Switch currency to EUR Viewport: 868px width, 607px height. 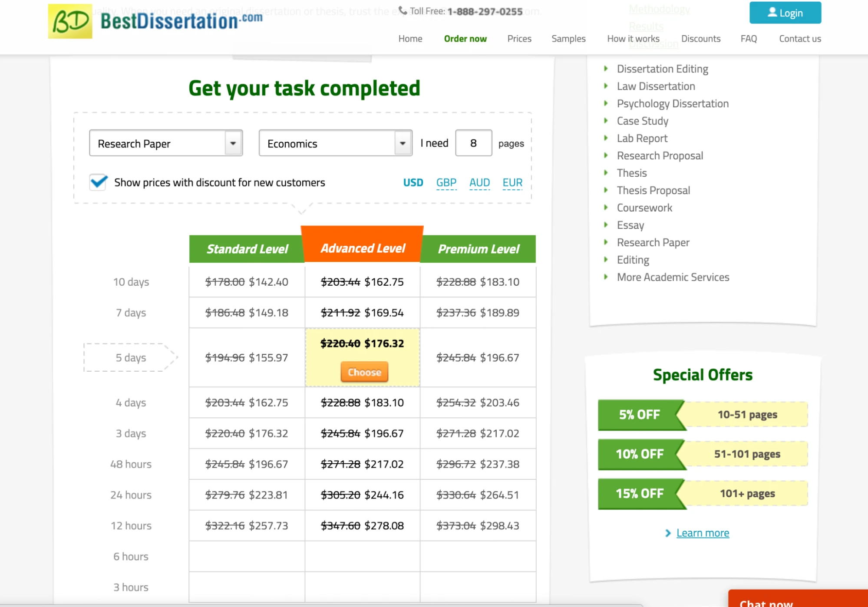[x=512, y=183]
